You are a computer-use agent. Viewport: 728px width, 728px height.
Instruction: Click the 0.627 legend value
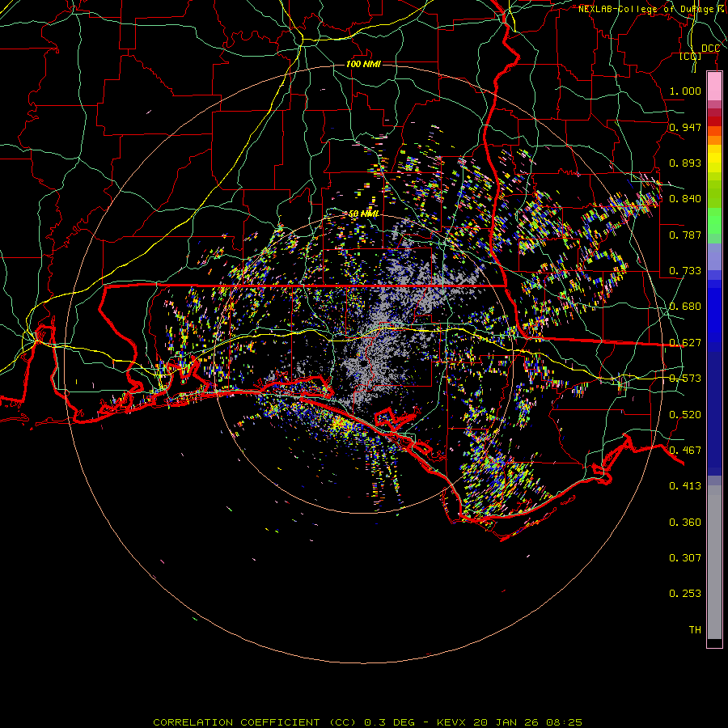(685, 343)
